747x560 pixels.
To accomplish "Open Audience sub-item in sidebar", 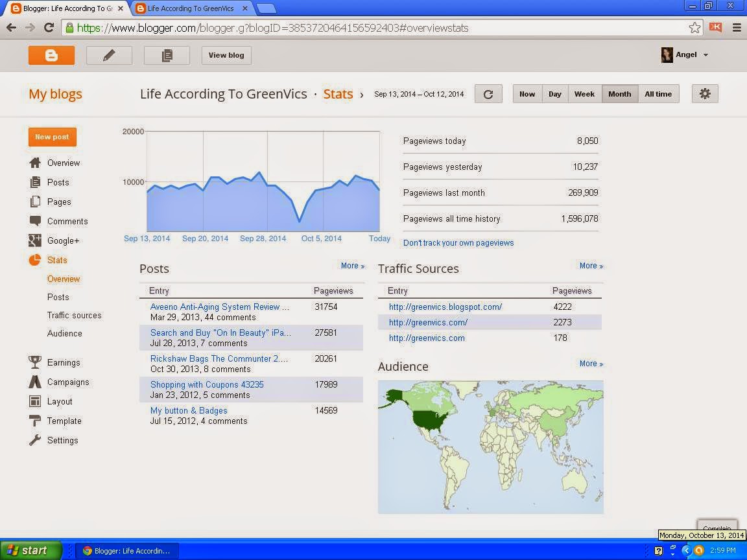I will (x=64, y=333).
